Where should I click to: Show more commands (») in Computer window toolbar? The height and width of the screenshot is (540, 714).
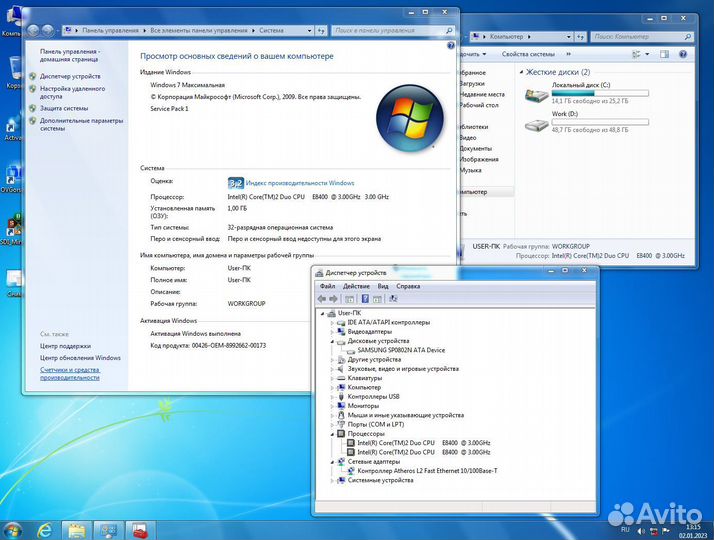(568, 54)
